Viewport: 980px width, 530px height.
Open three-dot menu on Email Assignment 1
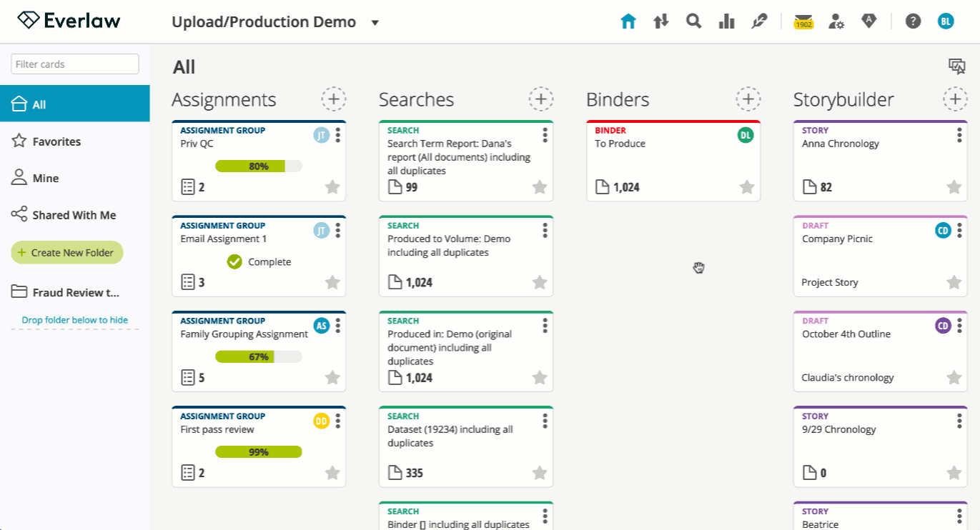point(338,230)
